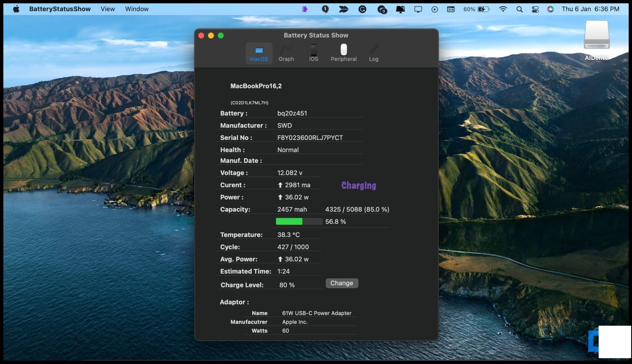Open Control Center
Viewport: 632px width, 364px height.
tap(535, 9)
